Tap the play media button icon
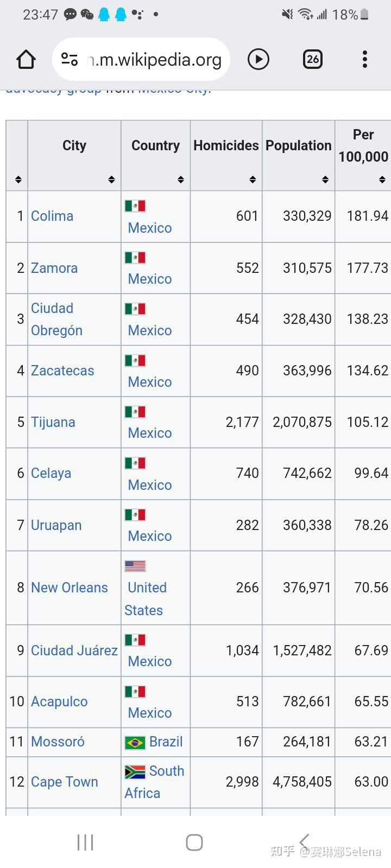This screenshot has height=868, width=391. point(258,59)
